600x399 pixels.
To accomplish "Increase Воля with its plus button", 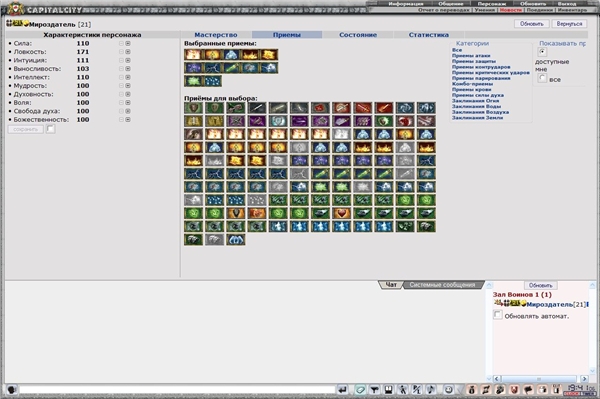I will [x=128, y=103].
